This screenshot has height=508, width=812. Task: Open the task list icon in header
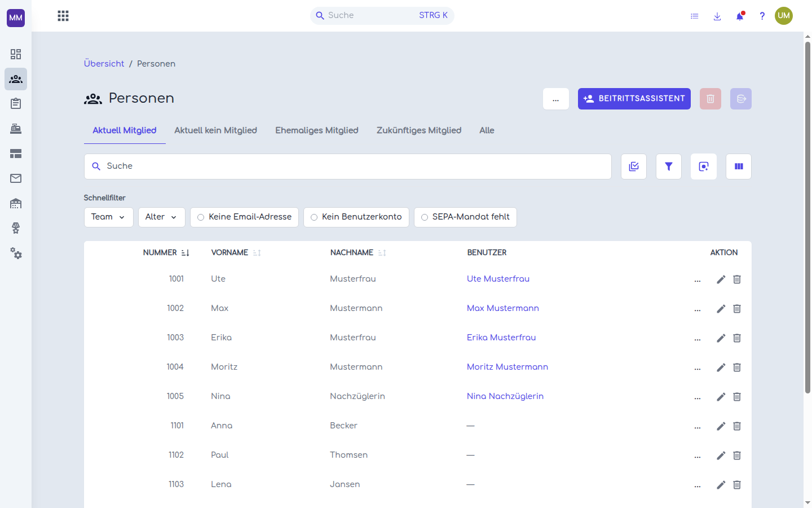(x=695, y=16)
